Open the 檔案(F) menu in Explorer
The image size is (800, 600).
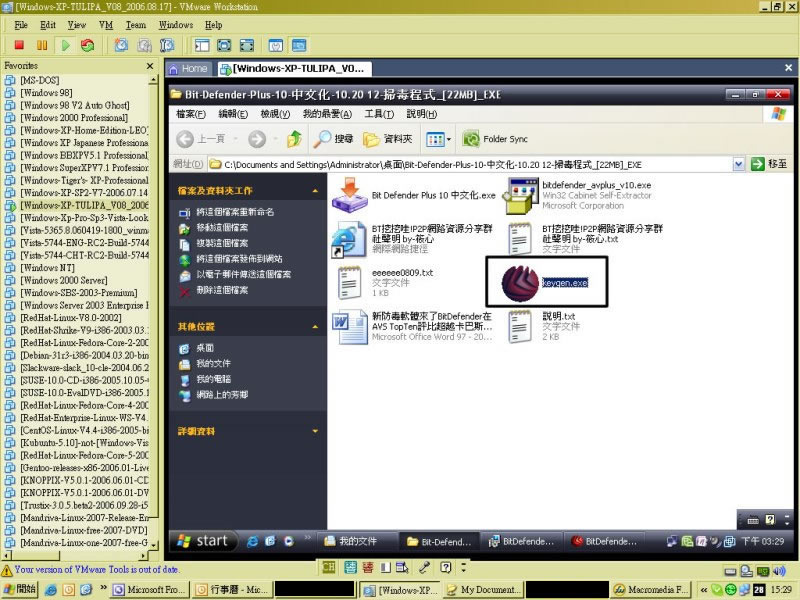coord(191,114)
